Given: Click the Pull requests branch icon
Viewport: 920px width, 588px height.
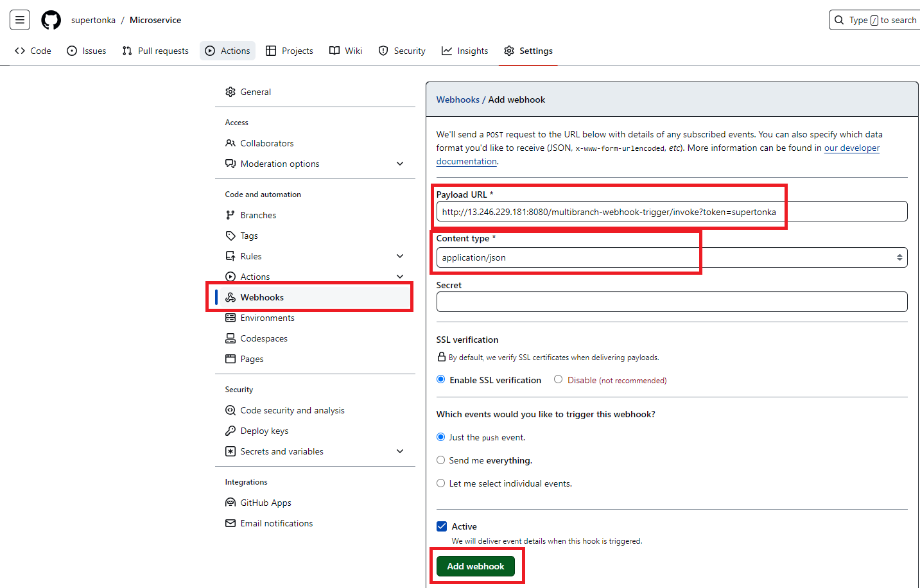Looking at the screenshot, I should [x=127, y=51].
